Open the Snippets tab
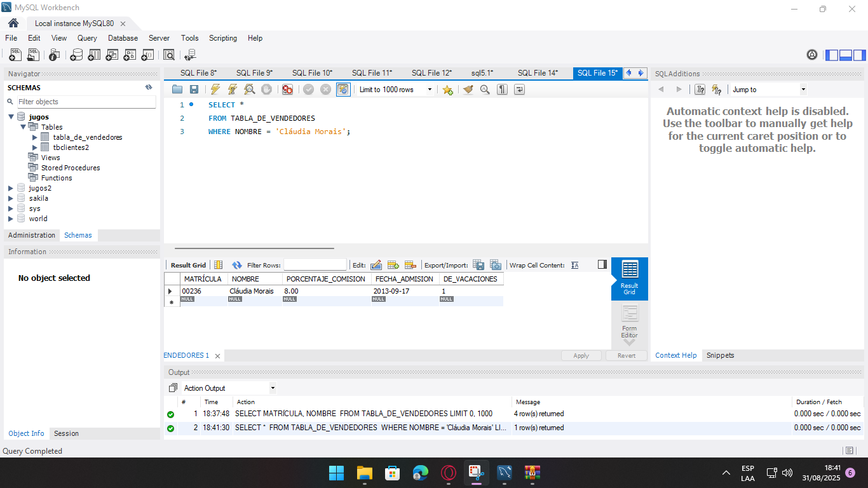This screenshot has height=488, width=868. 721,356
